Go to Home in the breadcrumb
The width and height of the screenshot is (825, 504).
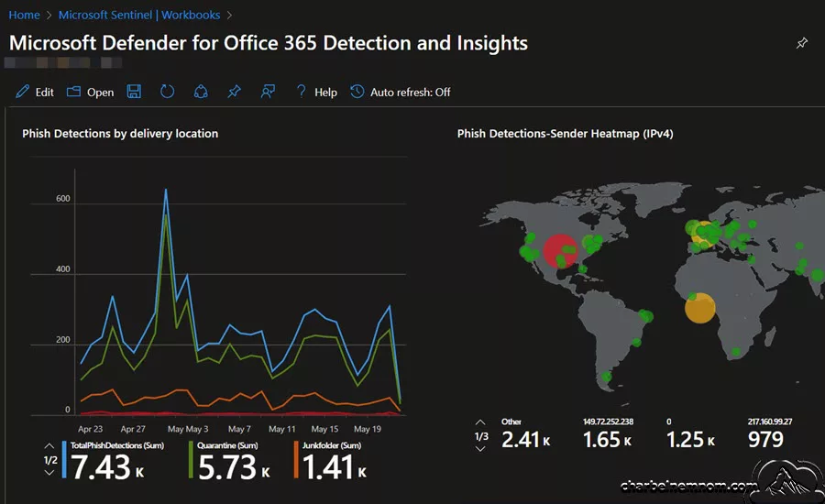coord(24,16)
